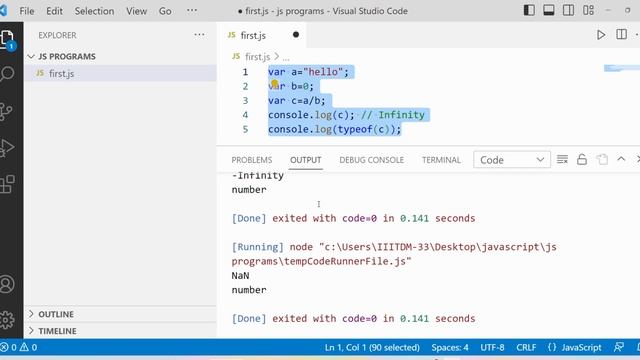Close unsaved first.js tab dot

[x=296, y=35]
